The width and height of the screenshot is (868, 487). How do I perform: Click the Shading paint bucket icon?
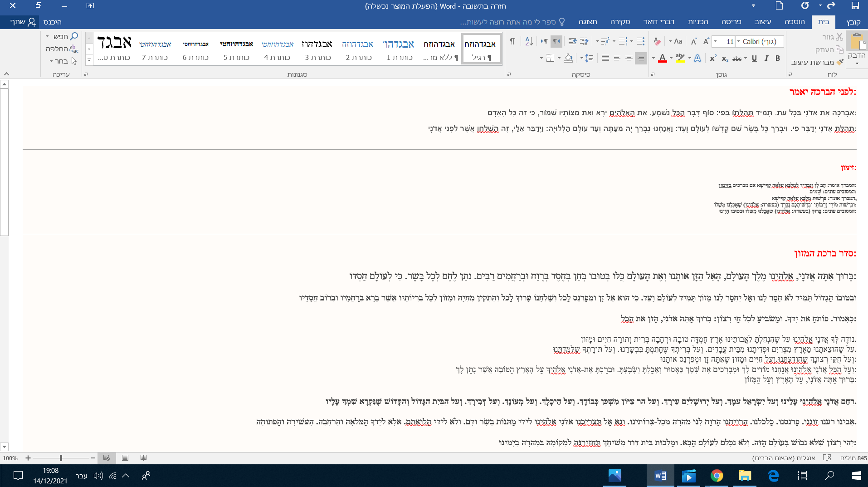click(568, 58)
